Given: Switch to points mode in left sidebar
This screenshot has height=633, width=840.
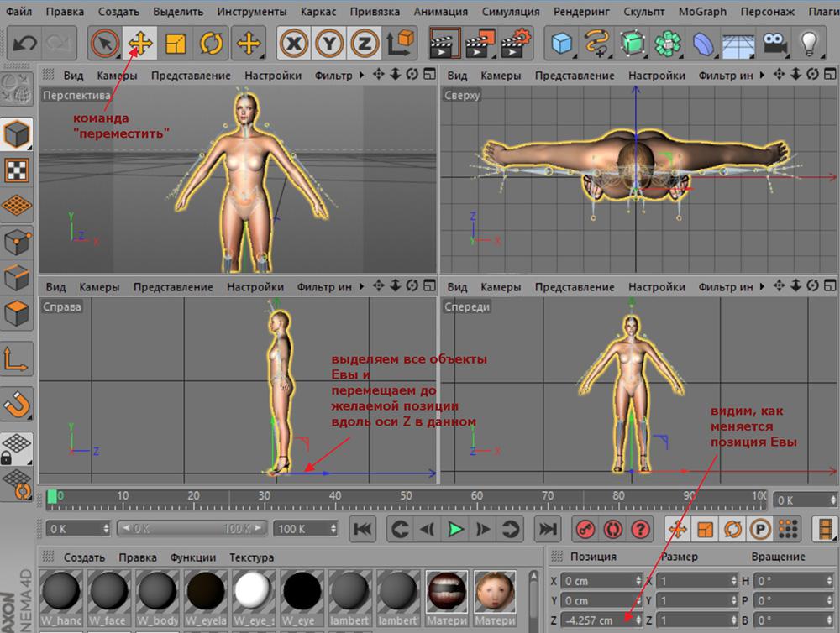Looking at the screenshot, I should tap(18, 243).
